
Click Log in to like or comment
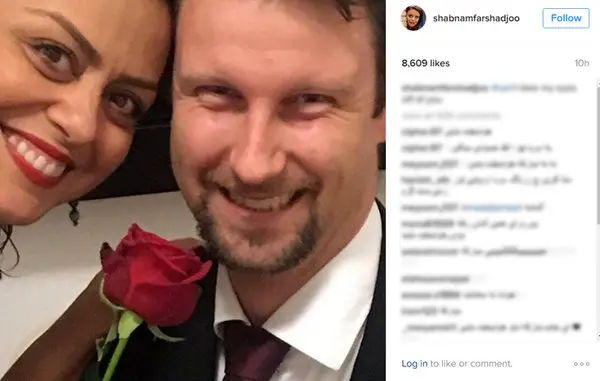click(x=414, y=363)
